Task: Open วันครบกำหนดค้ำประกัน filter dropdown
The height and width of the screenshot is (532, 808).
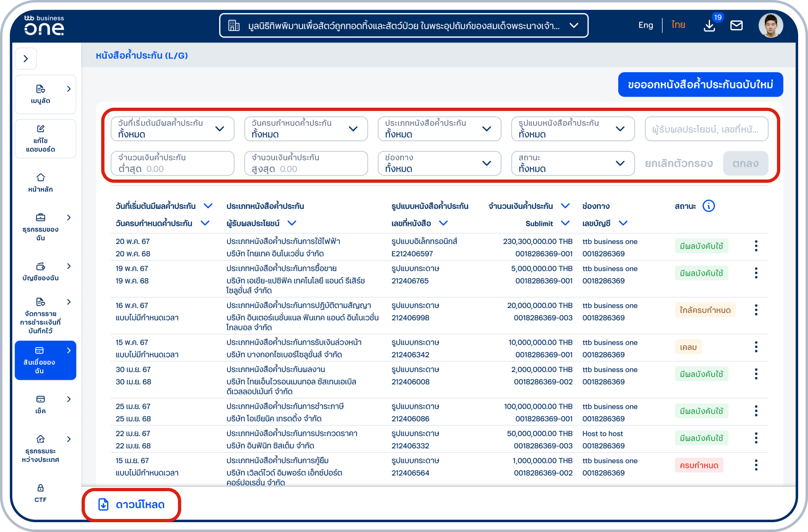Action: [306, 129]
